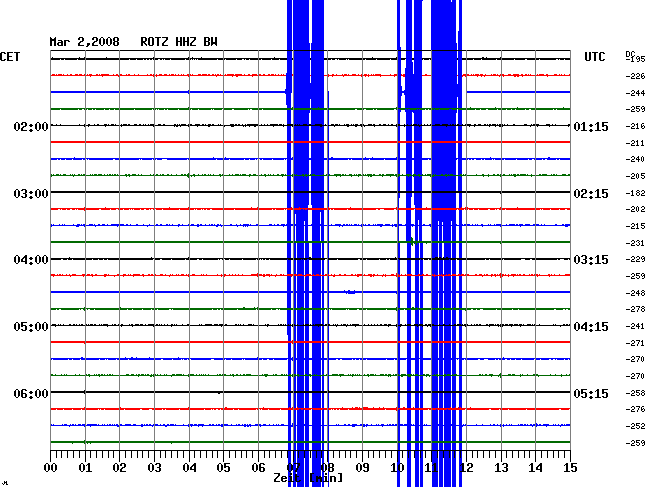Click DC offset value "-231"
The width and height of the screenshot is (650, 494).
tap(635, 243)
